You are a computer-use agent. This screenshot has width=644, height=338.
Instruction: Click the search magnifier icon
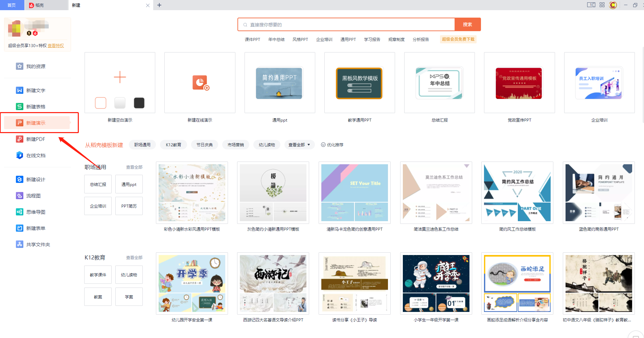(x=245, y=25)
